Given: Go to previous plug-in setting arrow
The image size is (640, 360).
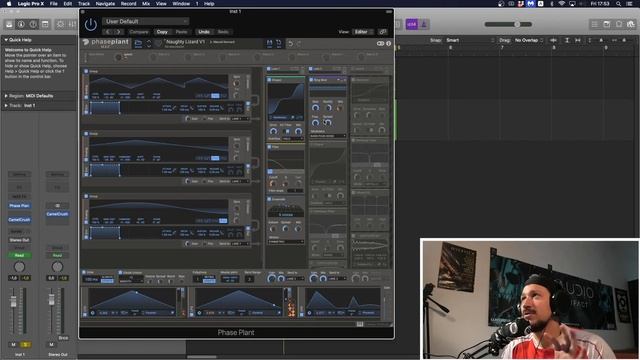Looking at the screenshot, I should tap(108, 32).
